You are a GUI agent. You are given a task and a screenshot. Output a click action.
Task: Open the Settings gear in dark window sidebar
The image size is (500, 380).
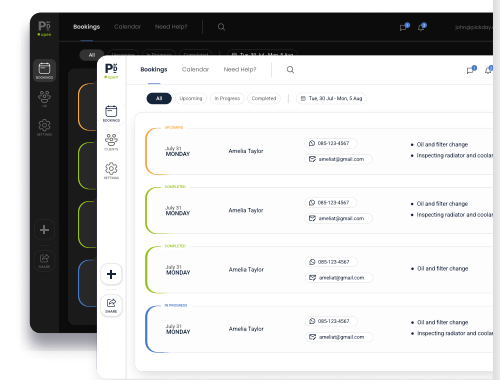(44, 127)
